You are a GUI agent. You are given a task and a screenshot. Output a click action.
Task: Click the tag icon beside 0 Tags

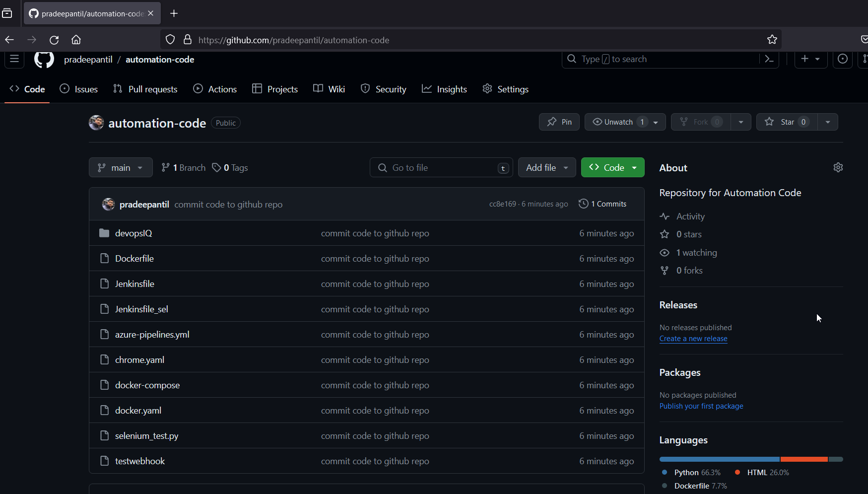[216, 168]
